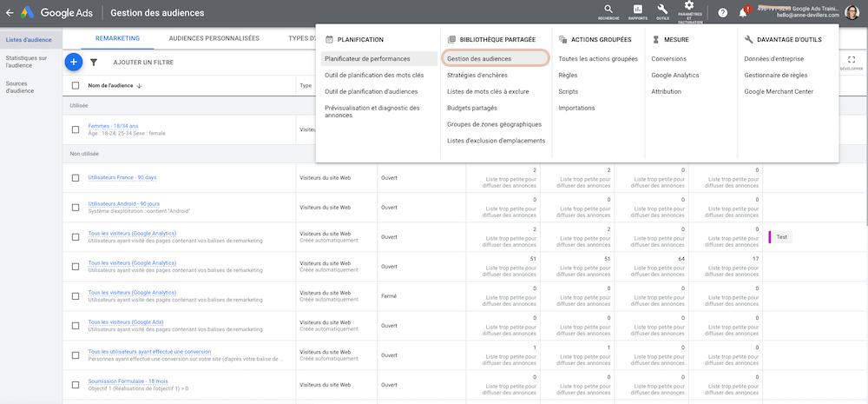
Task: Select Conversions under Mesure
Action: [x=668, y=59]
